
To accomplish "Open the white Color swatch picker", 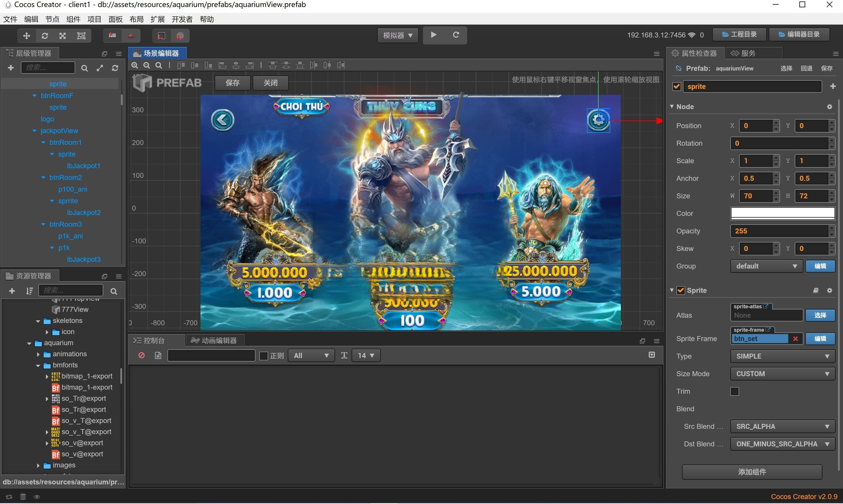I will coord(782,214).
